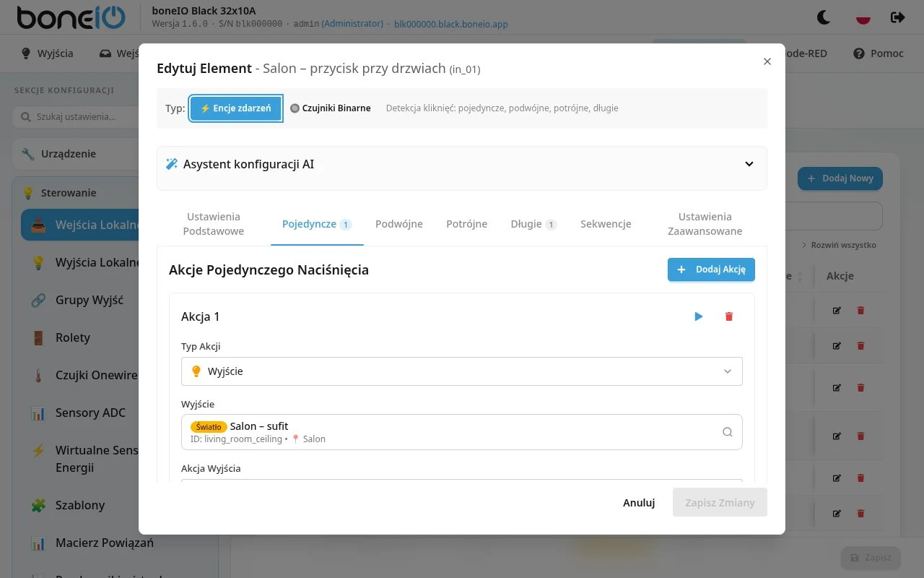The height and width of the screenshot is (578, 924).
Task: Open Ustawienia Zaawansowane tab
Action: pos(705,224)
